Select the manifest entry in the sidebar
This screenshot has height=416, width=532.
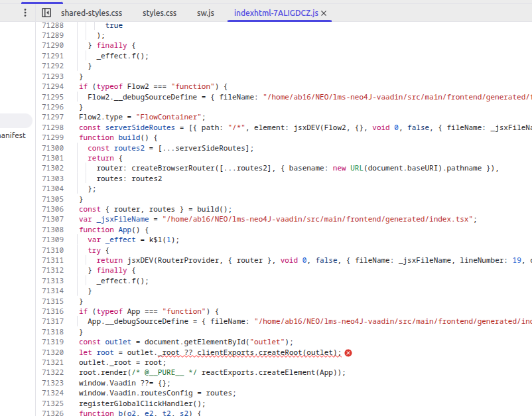tap(13, 135)
